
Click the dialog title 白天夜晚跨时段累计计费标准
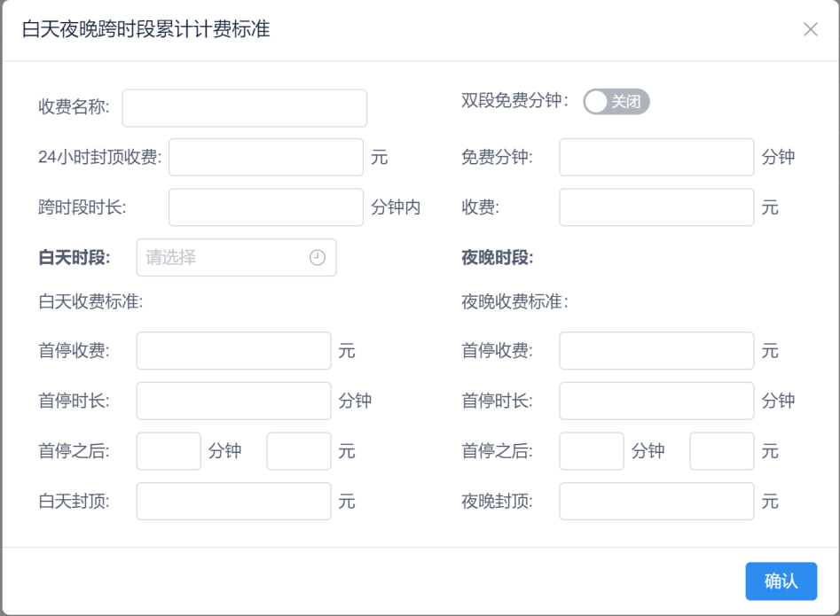[145, 29]
